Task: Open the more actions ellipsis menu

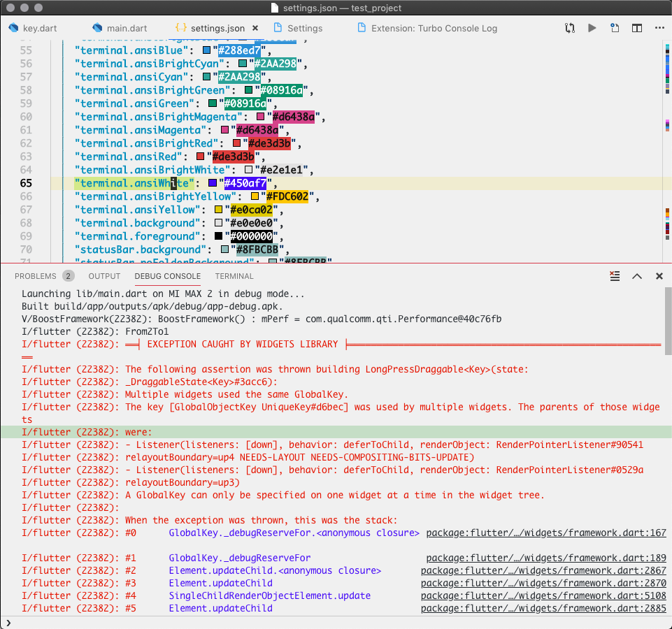Action: [658, 28]
